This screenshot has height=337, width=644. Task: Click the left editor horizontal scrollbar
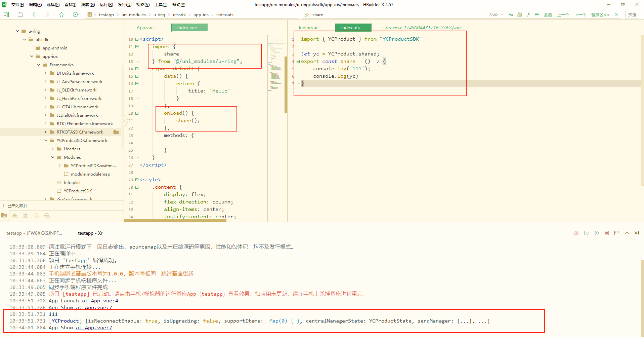click(175, 221)
